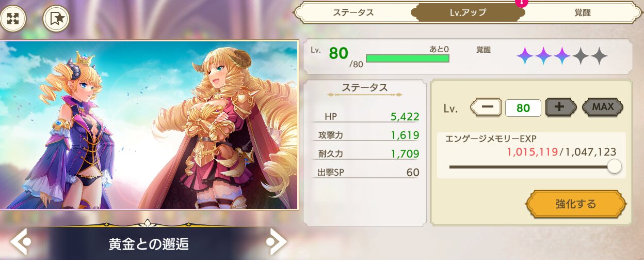Click the green level progress bar
The image size is (644, 260).
(408, 58)
